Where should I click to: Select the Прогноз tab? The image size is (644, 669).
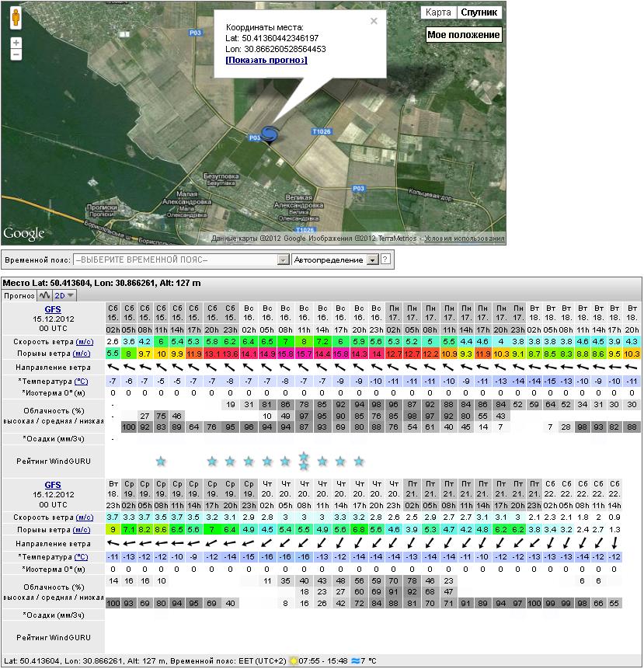18,295
